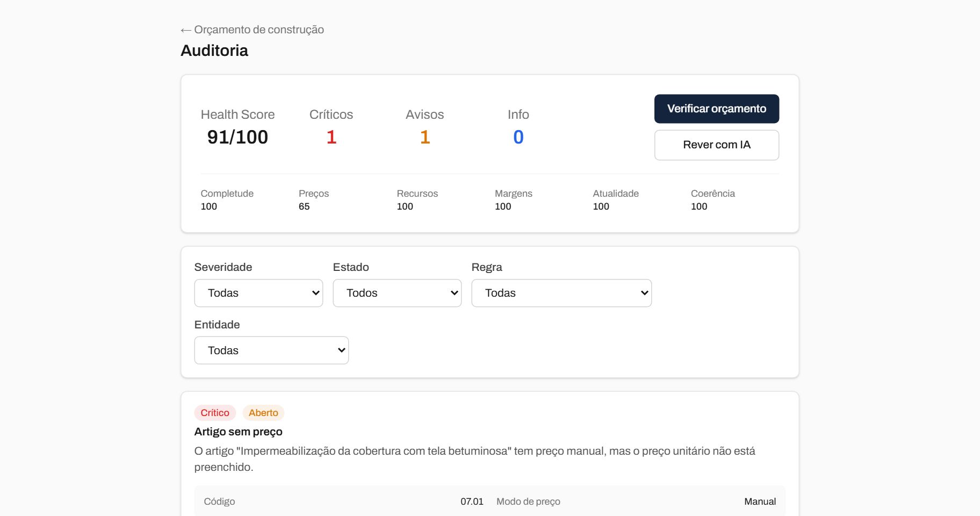Click the Aberto status badge

tap(263, 413)
